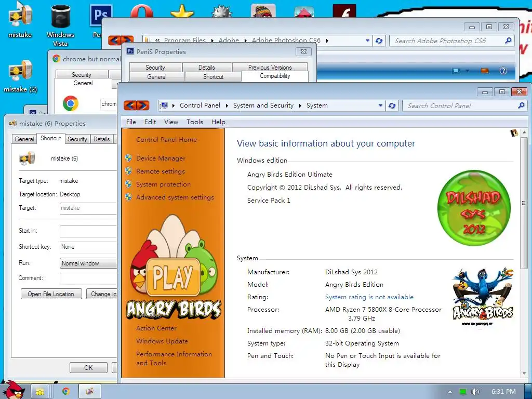Open Action Center link

point(156,328)
